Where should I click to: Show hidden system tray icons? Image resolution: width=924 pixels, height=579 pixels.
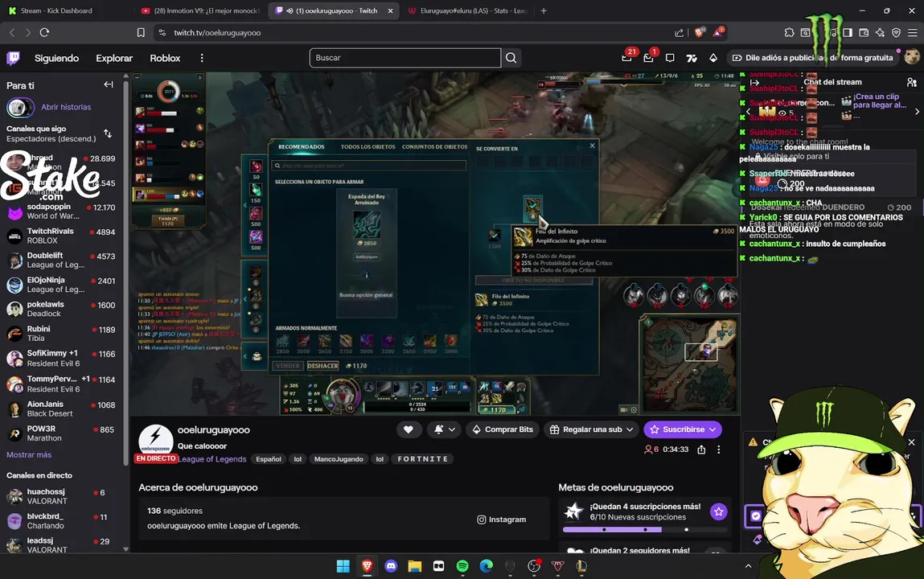(748, 566)
